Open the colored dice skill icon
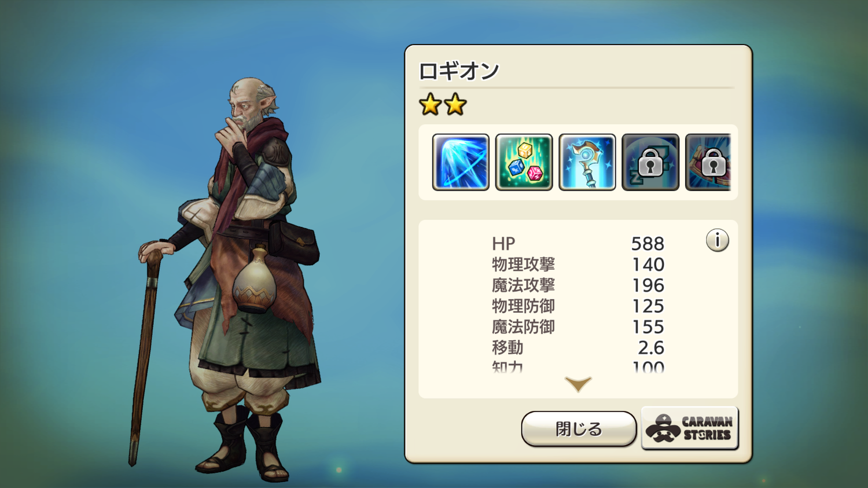This screenshot has height=488, width=868. (x=524, y=162)
